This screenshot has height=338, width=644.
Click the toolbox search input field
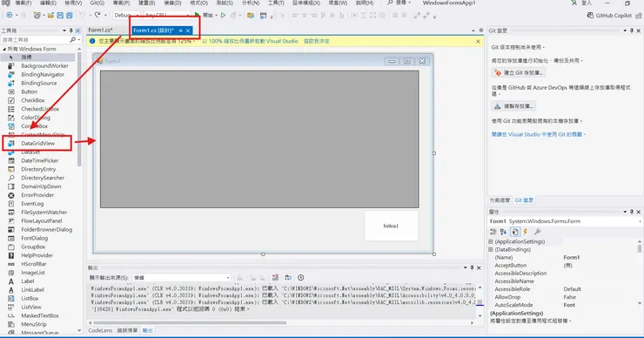click(36, 40)
